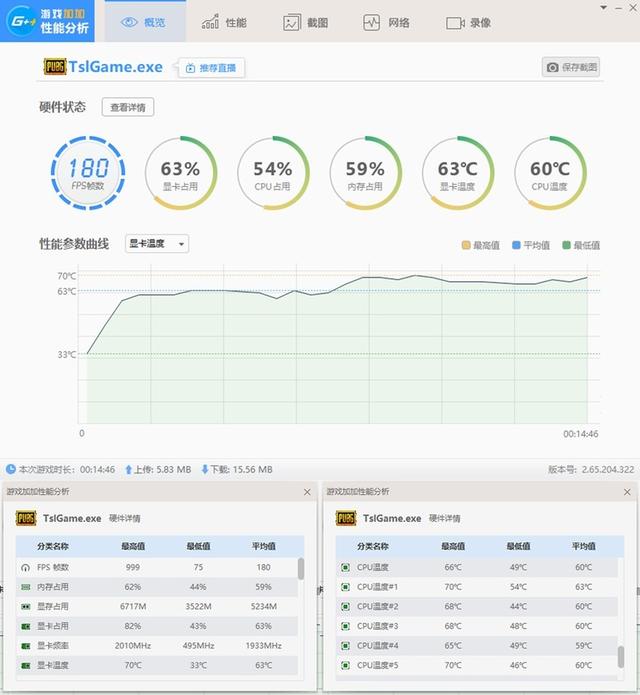
Task: Click the 70℃ chart axis label
Action: [x=66, y=276]
